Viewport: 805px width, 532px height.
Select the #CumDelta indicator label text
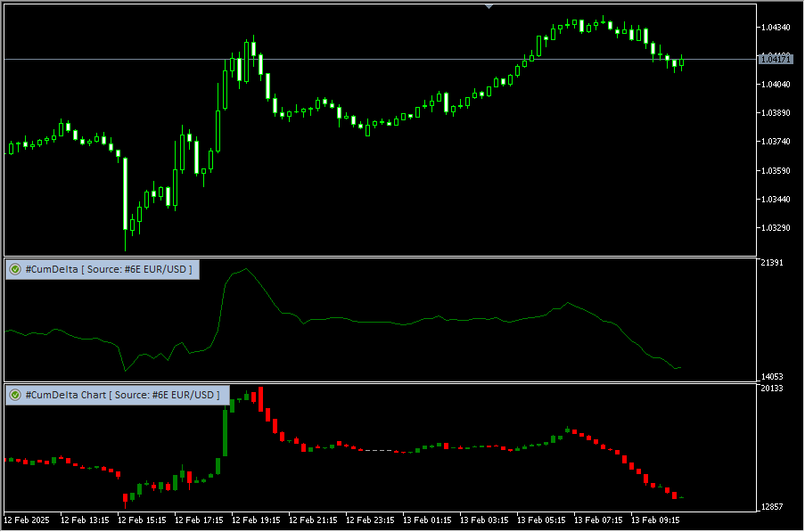click(x=109, y=269)
